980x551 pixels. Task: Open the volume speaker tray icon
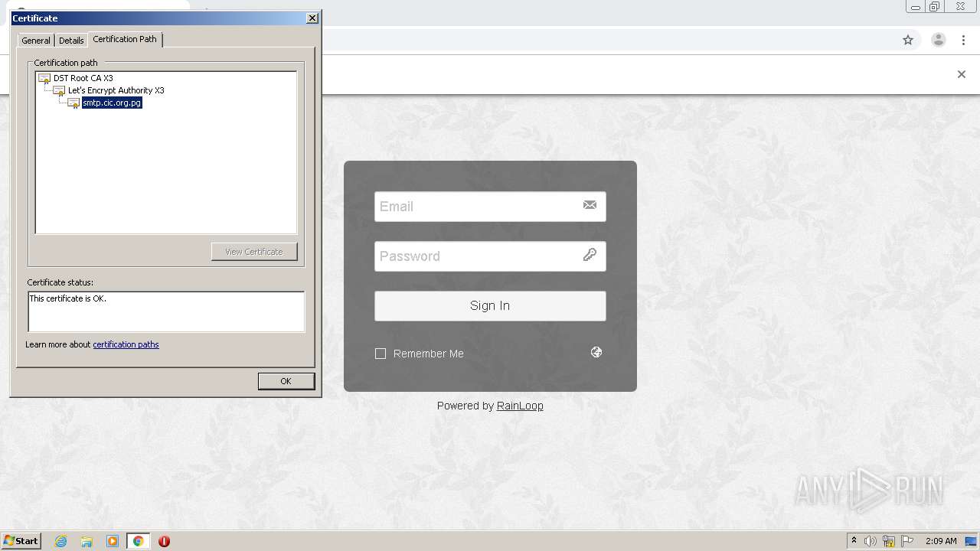[871, 541]
